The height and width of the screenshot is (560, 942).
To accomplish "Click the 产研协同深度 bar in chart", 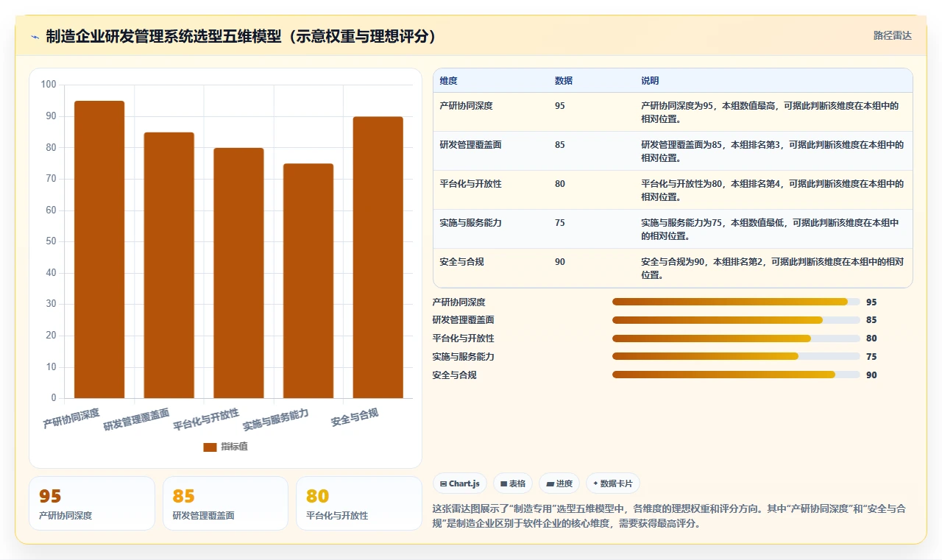I will 99,249.
